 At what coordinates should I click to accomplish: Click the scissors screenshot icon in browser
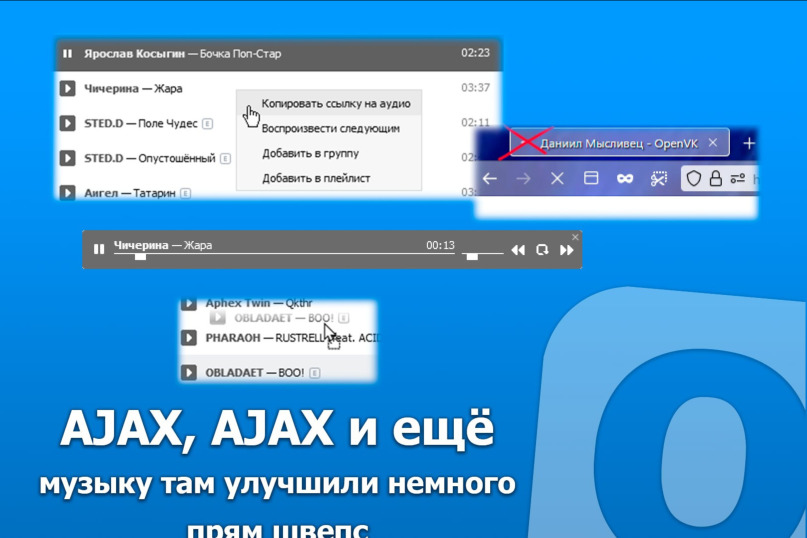(x=659, y=179)
